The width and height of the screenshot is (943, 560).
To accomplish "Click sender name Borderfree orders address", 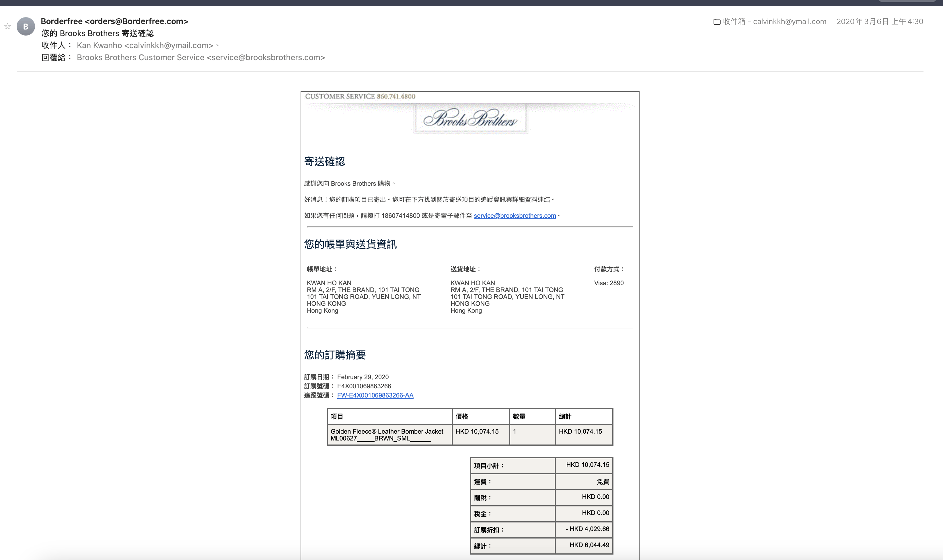I will 114,21.
